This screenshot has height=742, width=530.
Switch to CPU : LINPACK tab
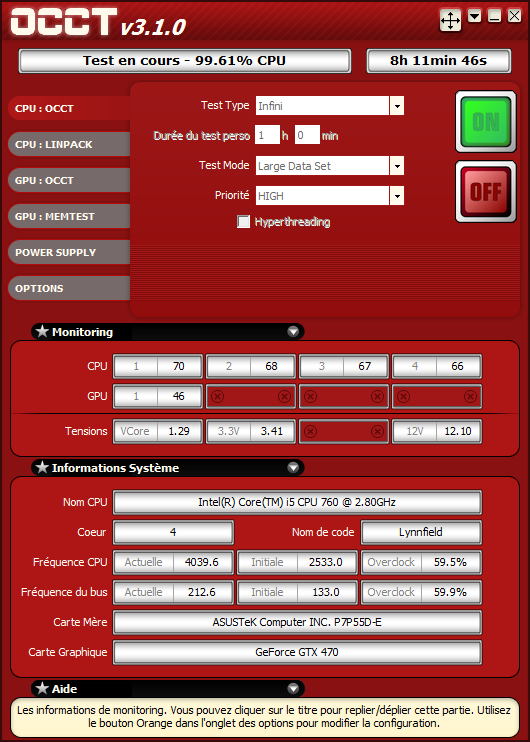69,144
